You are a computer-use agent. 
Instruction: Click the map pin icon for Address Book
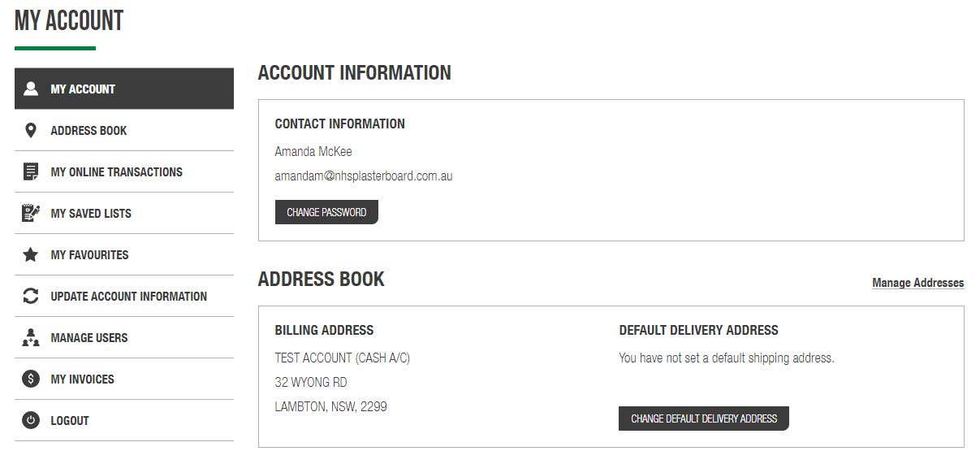(x=31, y=130)
